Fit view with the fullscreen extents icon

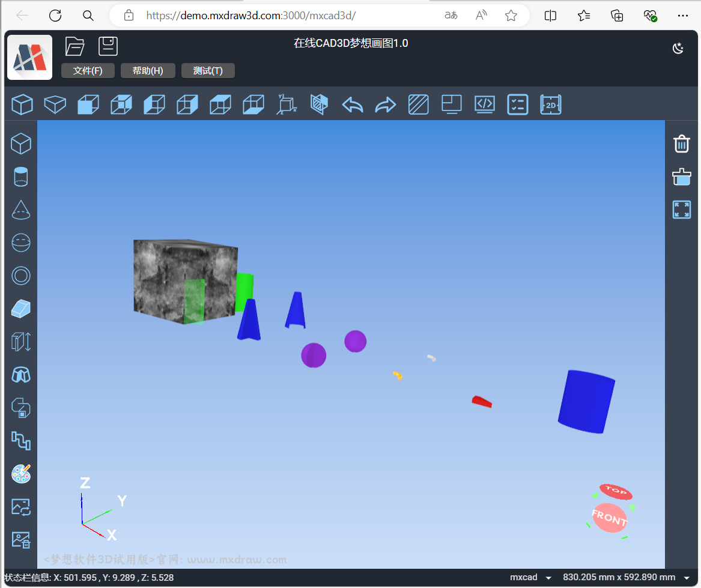pyautogui.click(x=682, y=210)
